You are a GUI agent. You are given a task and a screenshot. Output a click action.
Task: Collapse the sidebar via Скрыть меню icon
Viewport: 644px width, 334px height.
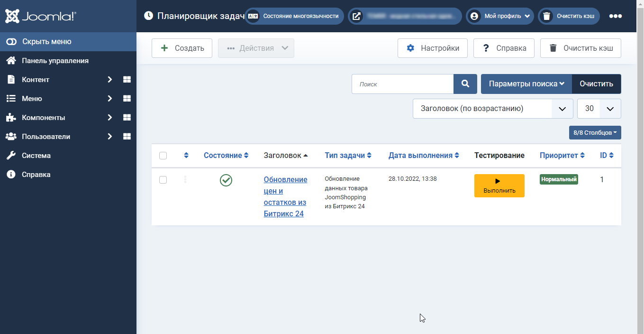(10, 41)
